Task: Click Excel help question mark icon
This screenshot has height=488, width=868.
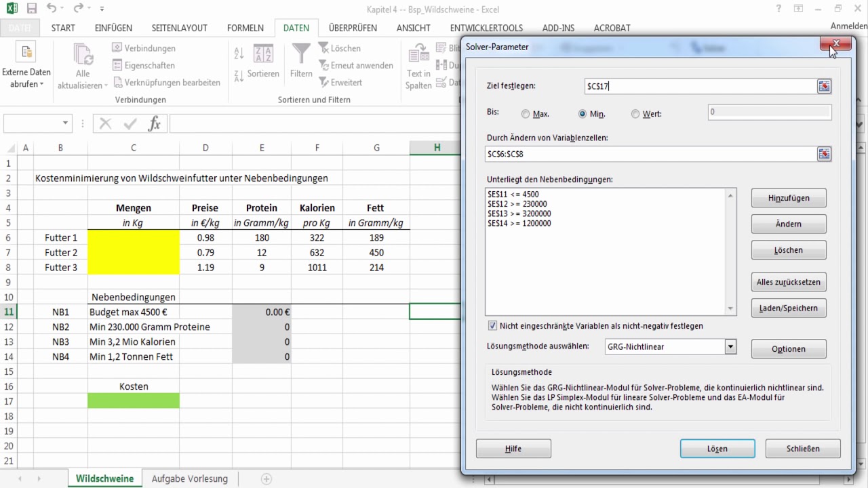Action: point(779,8)
